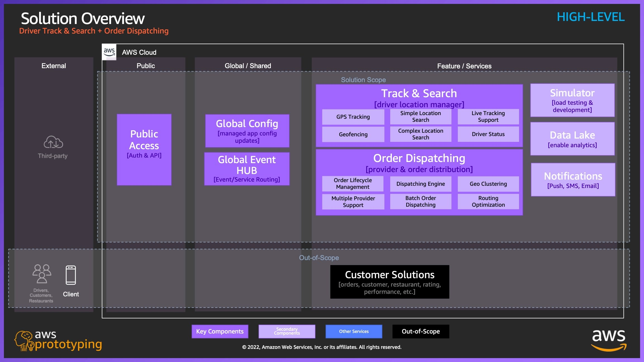Click the Client mobile phone icon
Viewport: 644px width, 362px height.
pos(71,275)
